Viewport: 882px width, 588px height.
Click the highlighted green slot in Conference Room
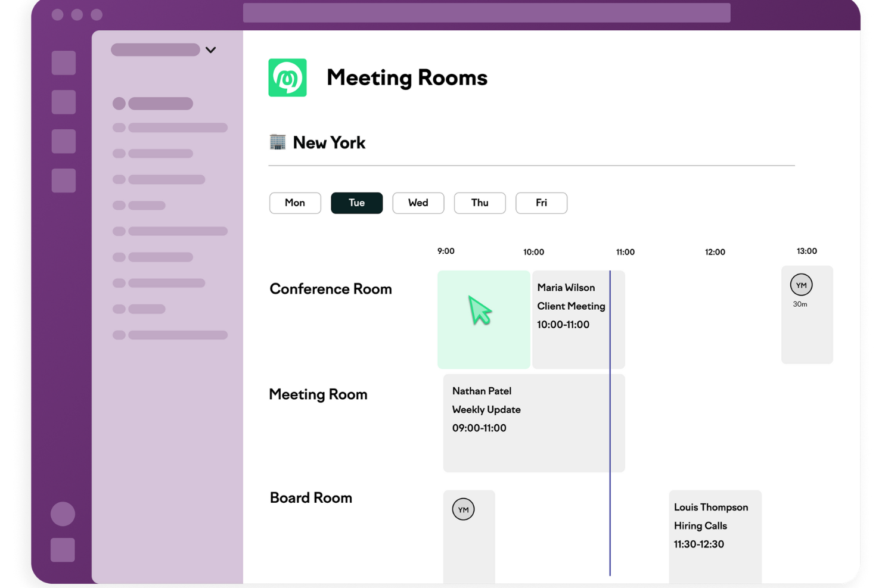(x=483, y=319)
